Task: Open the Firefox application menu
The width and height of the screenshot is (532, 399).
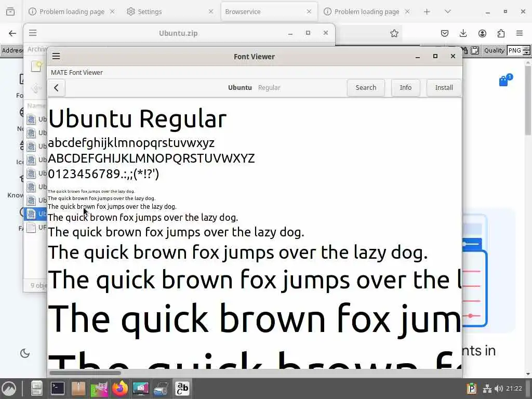Action: pos(520,33)
